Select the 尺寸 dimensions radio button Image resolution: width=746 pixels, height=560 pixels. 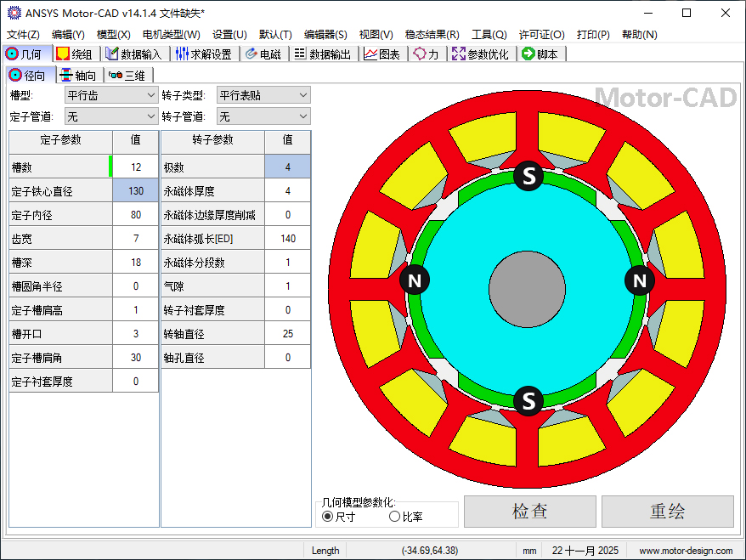327,516
